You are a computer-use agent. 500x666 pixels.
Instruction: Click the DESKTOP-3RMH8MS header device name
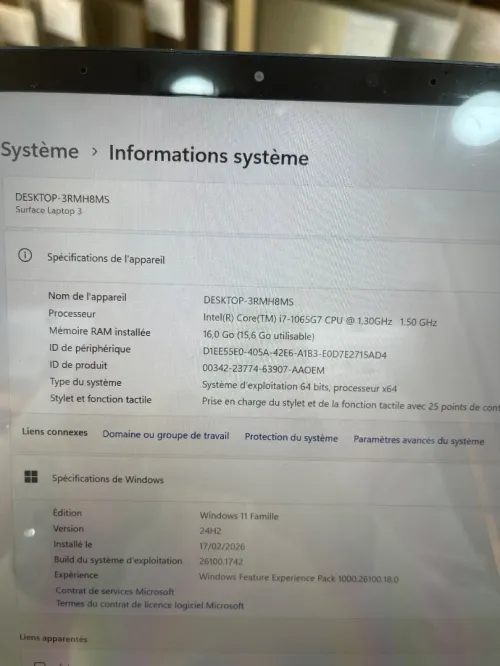pyautogui.click(x=62, y=198)
